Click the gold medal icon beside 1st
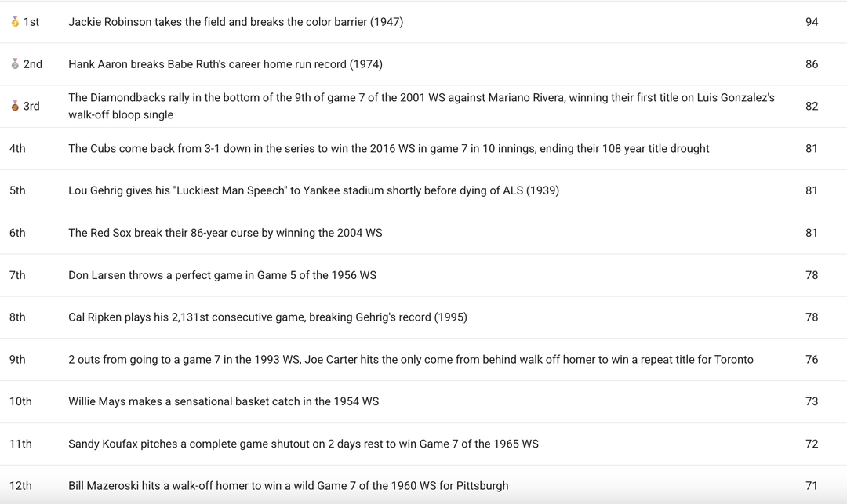The image size is (847, 504). 15,22
